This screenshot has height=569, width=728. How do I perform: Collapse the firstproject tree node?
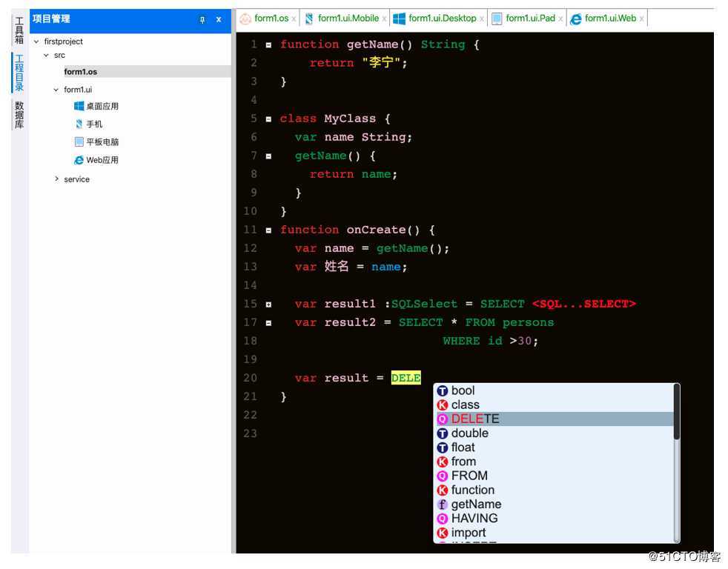36,41
